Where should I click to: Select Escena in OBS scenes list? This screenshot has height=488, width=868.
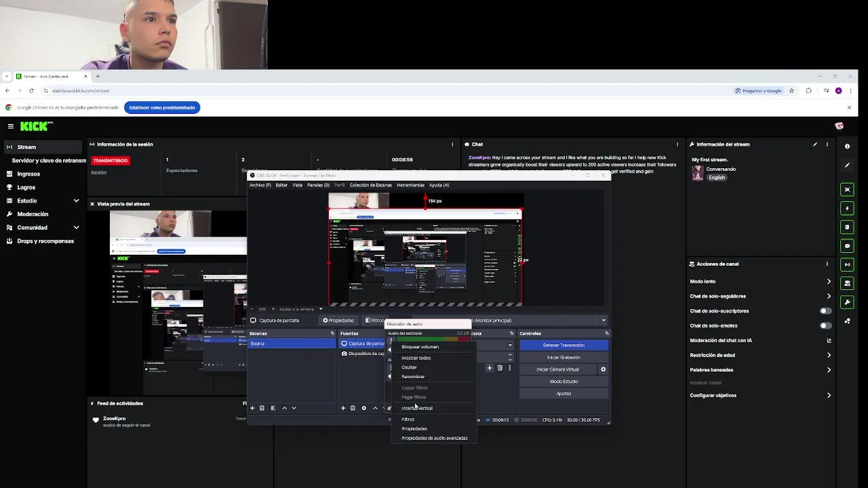tap(292, 344)
